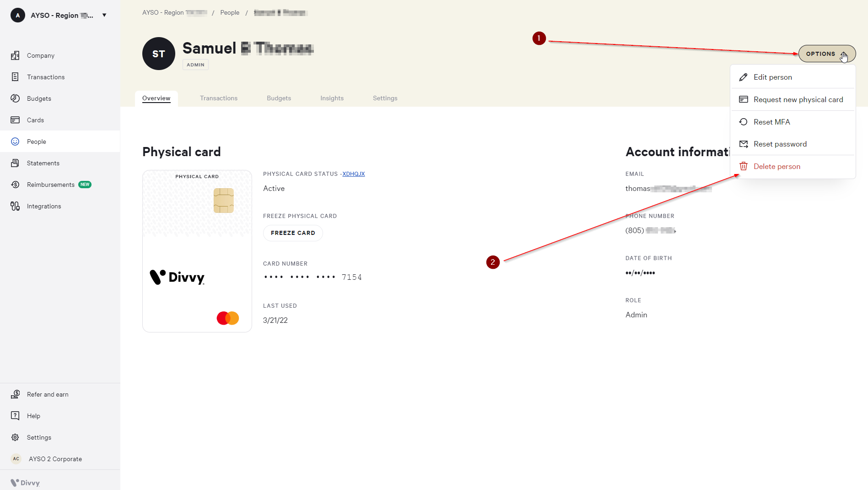
Task: Click the Settings gear icon in sidebar
Action: tap(15, 437)
